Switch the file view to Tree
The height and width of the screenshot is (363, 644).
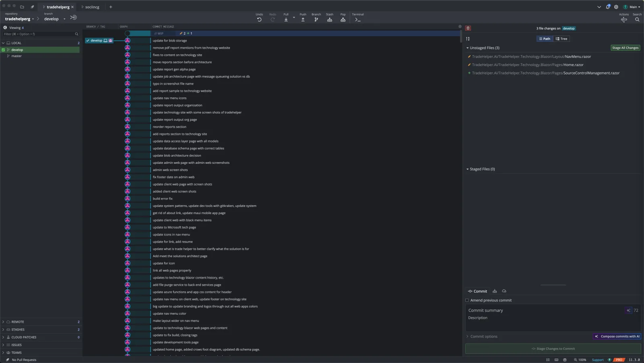561,39
